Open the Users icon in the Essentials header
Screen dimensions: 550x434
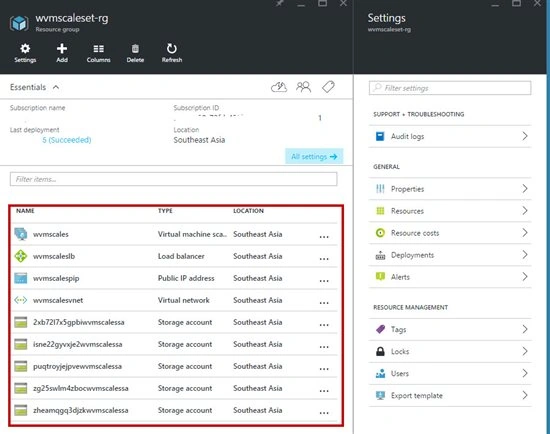pos(303,87)
